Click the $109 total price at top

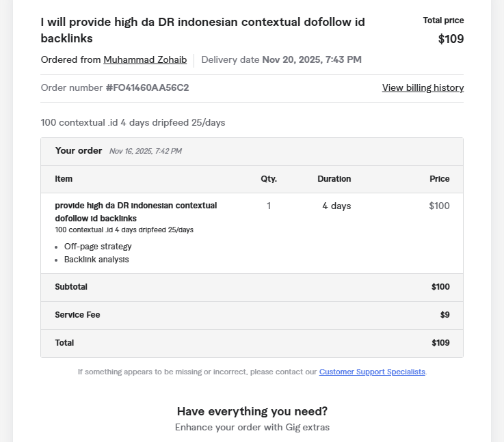click(451, 39)
